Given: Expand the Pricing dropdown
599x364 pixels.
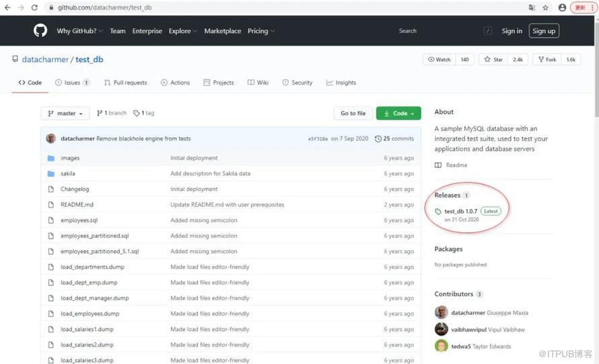Looking at the screenshot, I should pos(261,31).
